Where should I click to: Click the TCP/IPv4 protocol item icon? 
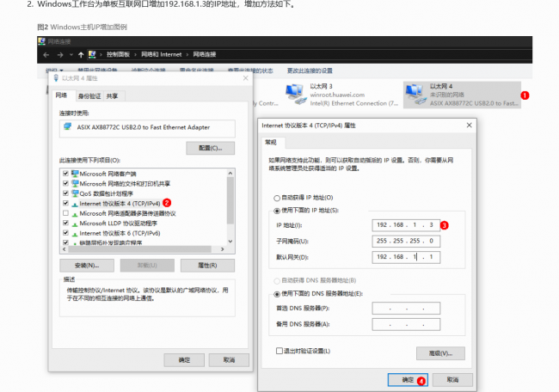(x=75, y=205)
